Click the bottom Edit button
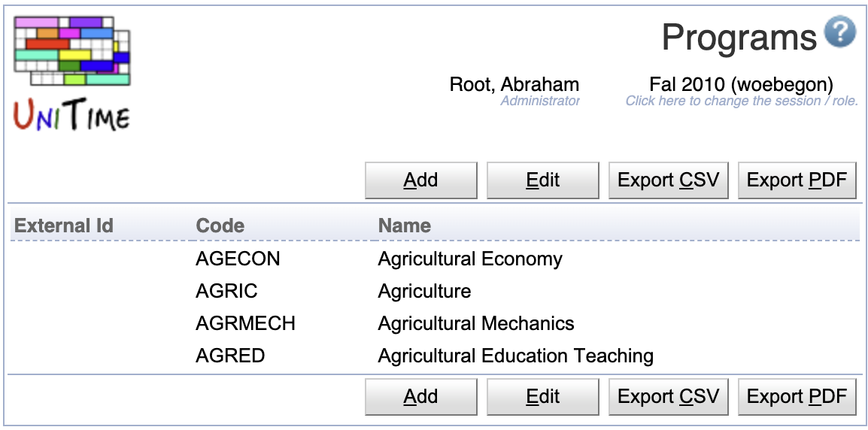This screenshot has width=868, height=430. click(542, 397)
